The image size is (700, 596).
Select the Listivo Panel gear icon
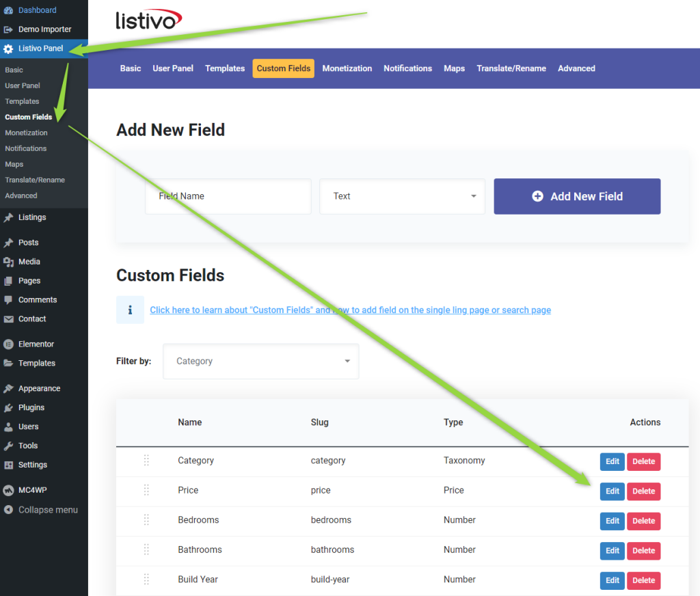(x=8, y=49)
